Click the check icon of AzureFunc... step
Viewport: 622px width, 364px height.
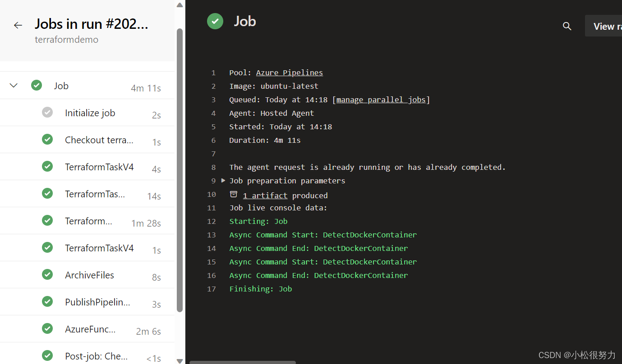pos(47,328)
